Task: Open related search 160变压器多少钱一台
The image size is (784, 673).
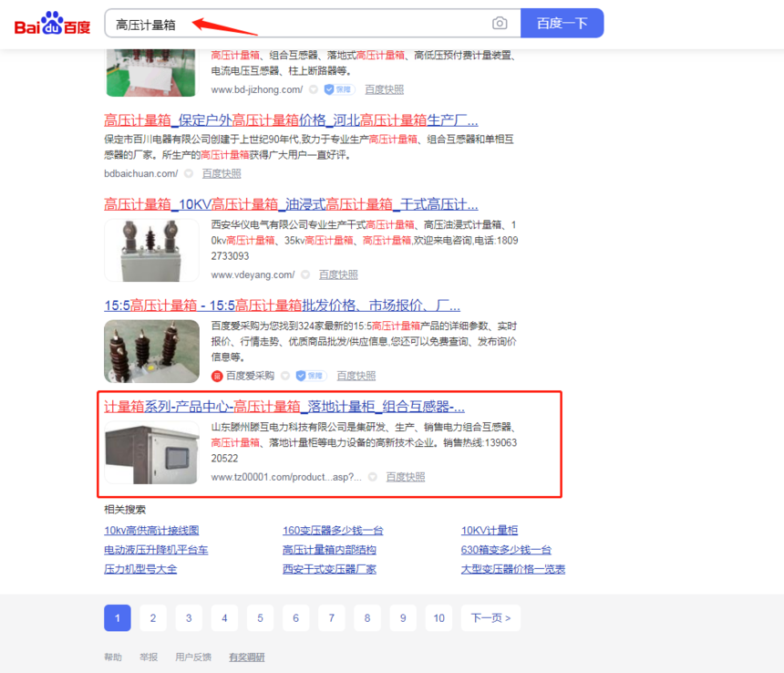Action: (333, 530)
